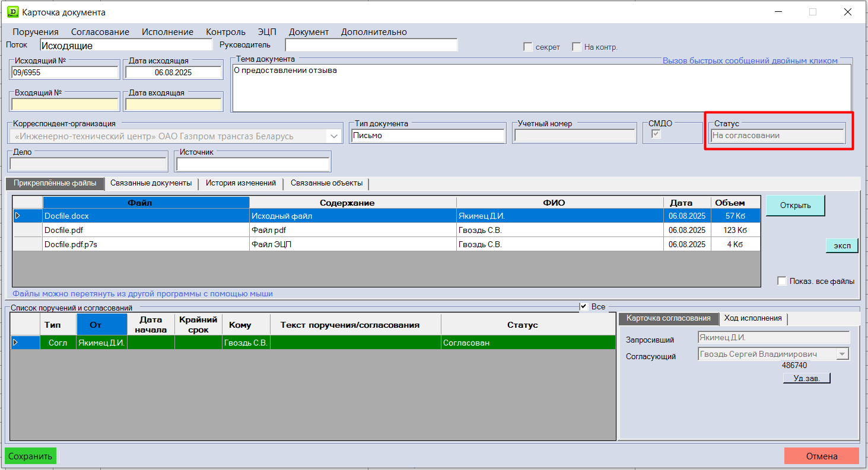Screen dimensions: 868x470
Task: Select the Docfile.pdf.p7s file row
Action: [x=145, y=244]
